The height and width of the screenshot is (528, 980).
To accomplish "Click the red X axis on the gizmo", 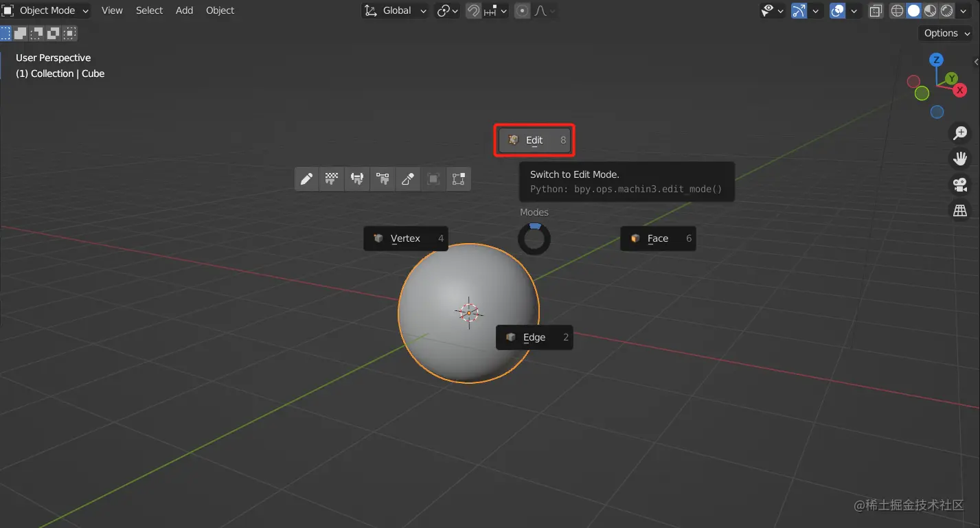I will click(960, 91).
